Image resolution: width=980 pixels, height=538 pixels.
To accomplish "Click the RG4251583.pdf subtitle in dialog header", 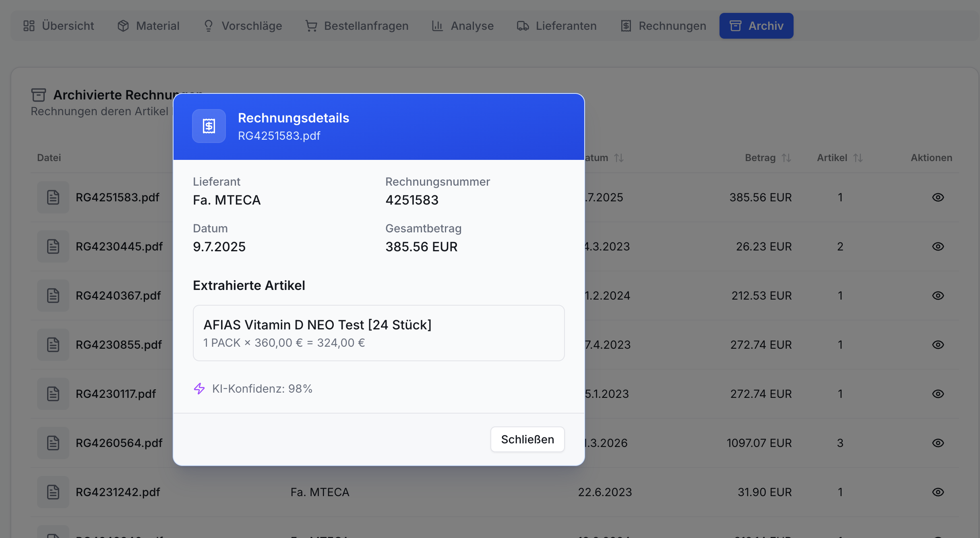I will (279, 136).
